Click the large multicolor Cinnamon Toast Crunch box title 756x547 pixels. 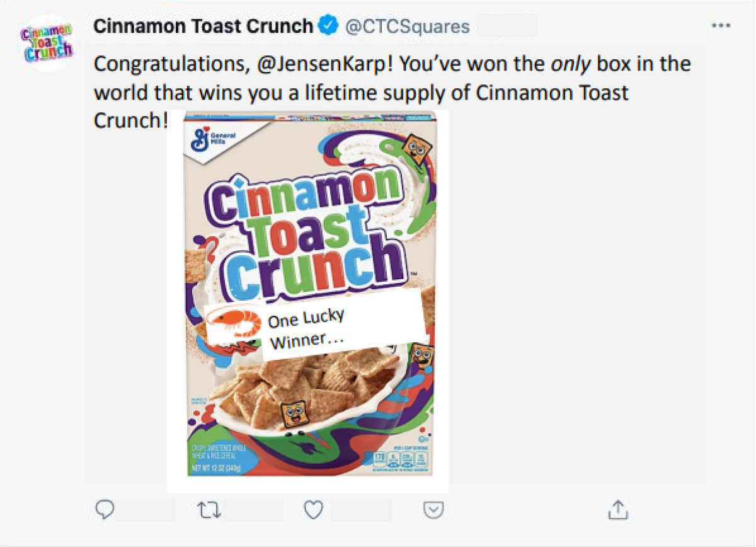pos(305,229)
